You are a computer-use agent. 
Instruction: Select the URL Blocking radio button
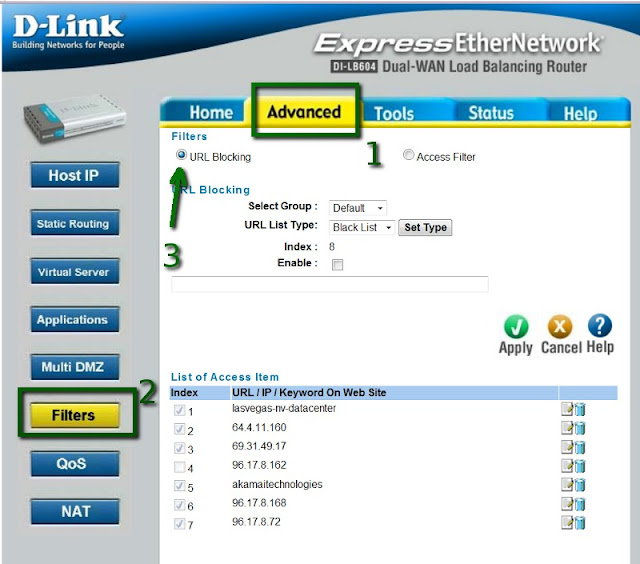coord(181,155)
